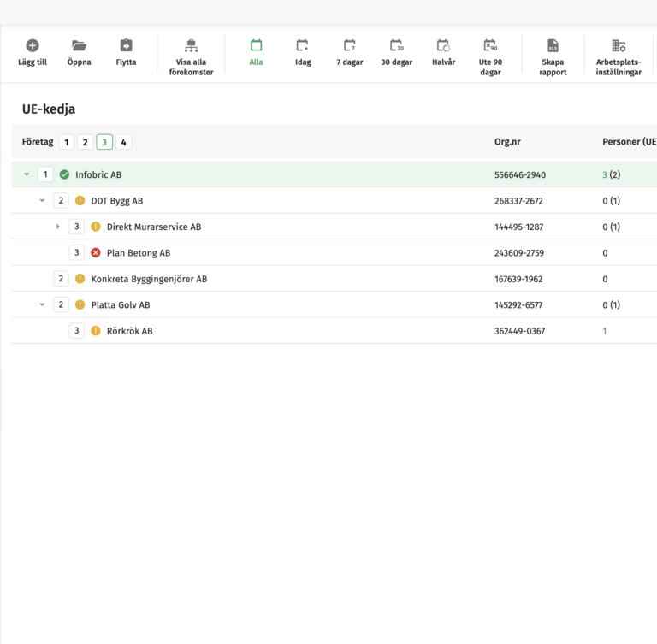This screenshot has height=644, width=657.
Task: Create report using Skapa rapport icon
Action: pyautogui.click(x=553, y=46)
